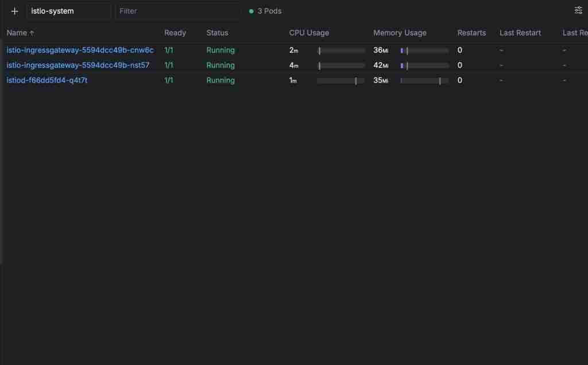
Task: Sort pods by the Restarts column
Action: (471, 33)
